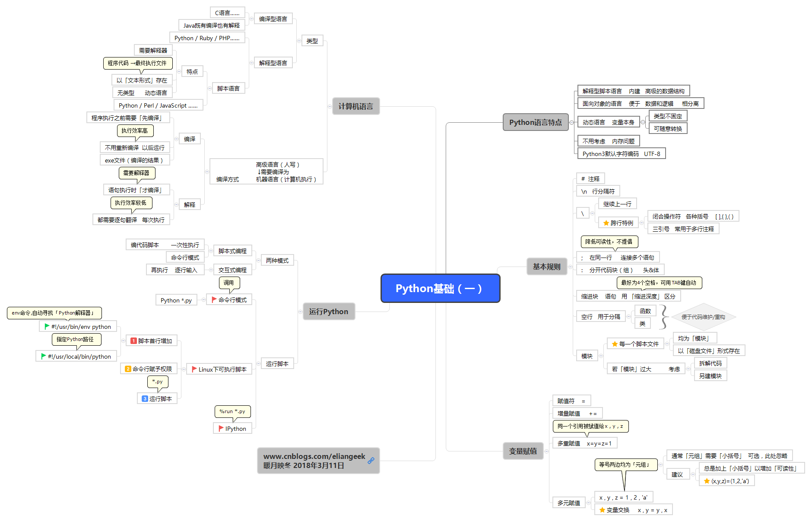Click the star marker on 跨行特例
812x522 pixels.
tap(606, 223)
